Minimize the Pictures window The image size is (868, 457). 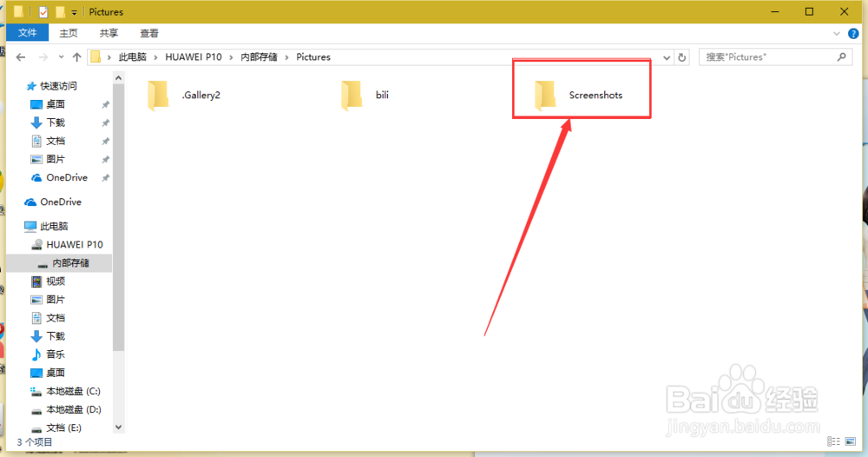click(775, 11)
